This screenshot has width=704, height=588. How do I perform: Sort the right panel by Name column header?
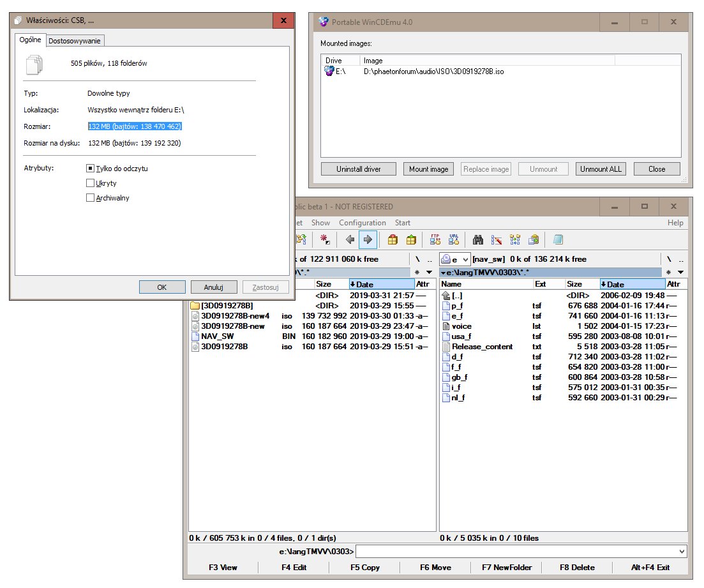coord(486,284)
